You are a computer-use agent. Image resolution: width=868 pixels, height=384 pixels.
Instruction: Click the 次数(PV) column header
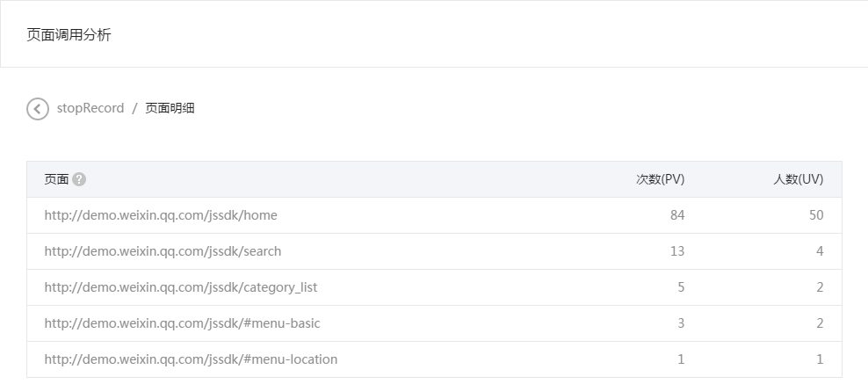(x=660, y=179)
